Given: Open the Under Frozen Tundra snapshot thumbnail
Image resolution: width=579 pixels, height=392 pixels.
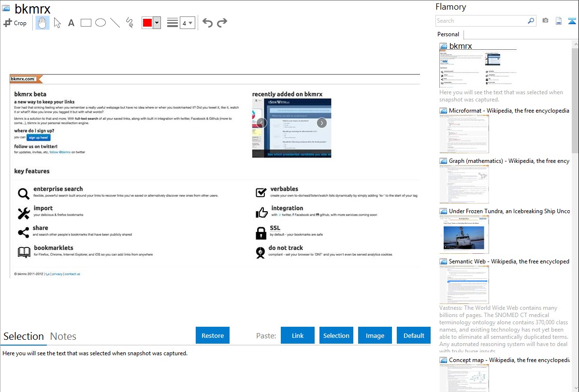Looking at the screenshot, I should (464, 234).
